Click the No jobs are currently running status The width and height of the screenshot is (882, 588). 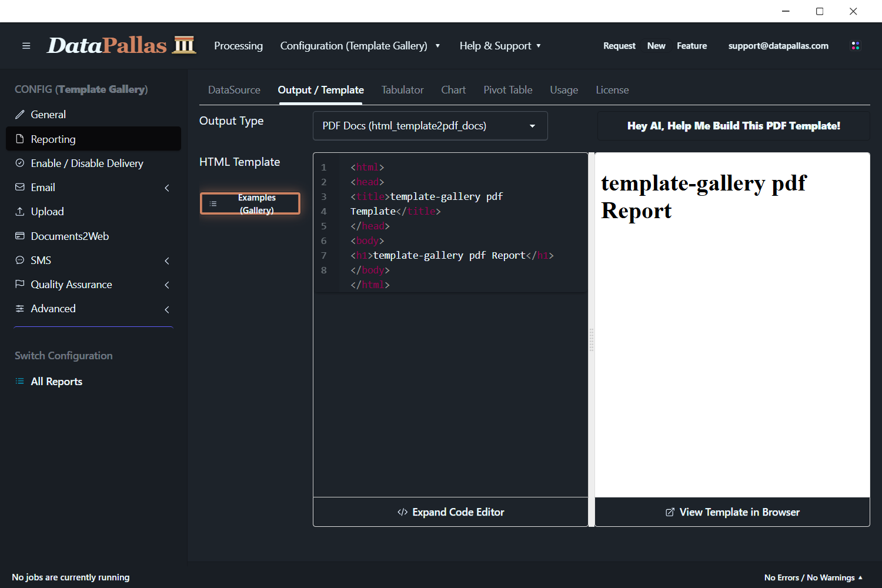pos(71,577)
